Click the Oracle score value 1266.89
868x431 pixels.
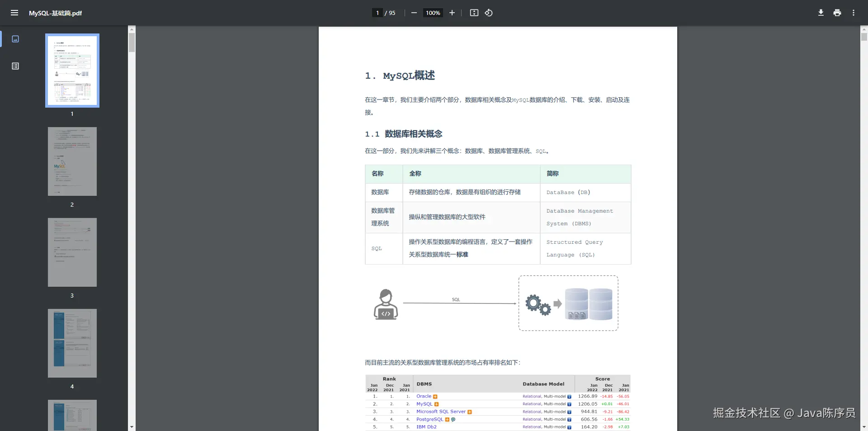(588, 396)
